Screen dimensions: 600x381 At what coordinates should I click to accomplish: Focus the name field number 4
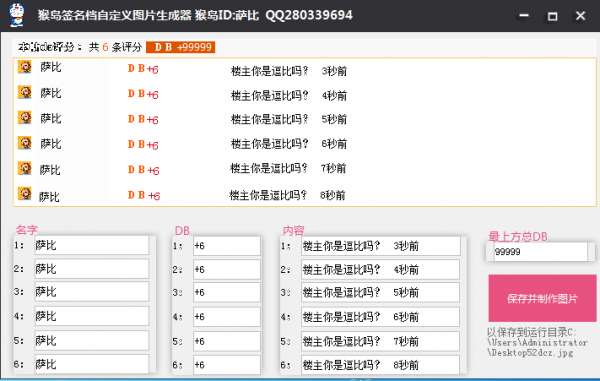pyautogui.click(x=91, y=316)
